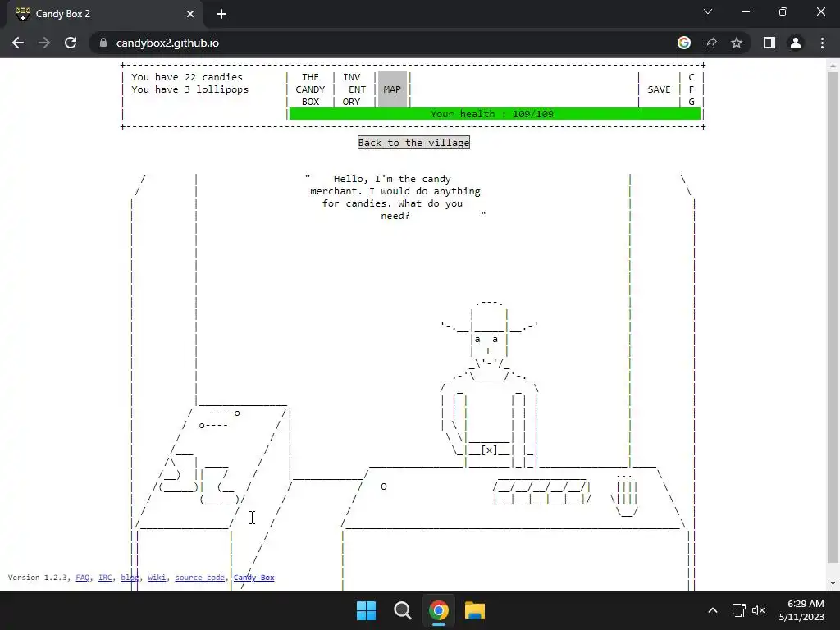
Task: Open the source code link
Action: pos(200,577)
